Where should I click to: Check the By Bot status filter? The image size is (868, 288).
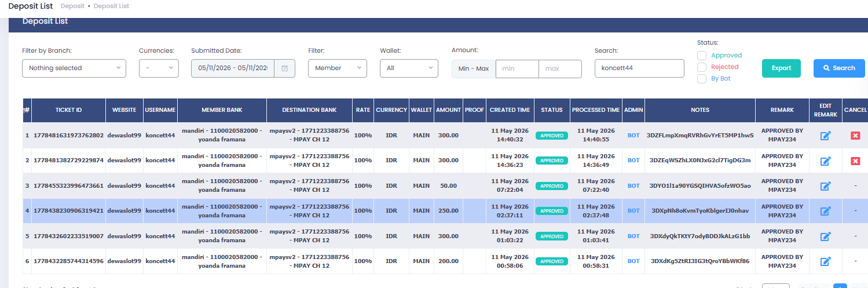tap(702, 79)
